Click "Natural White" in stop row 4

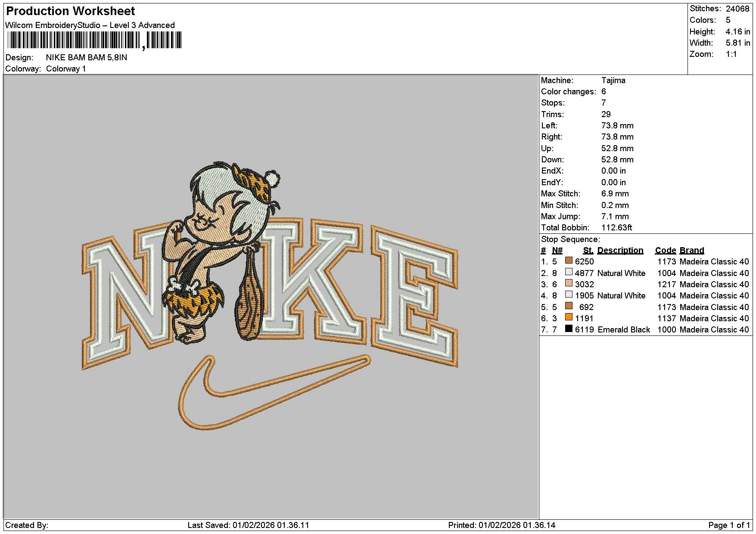click(622, 295)
